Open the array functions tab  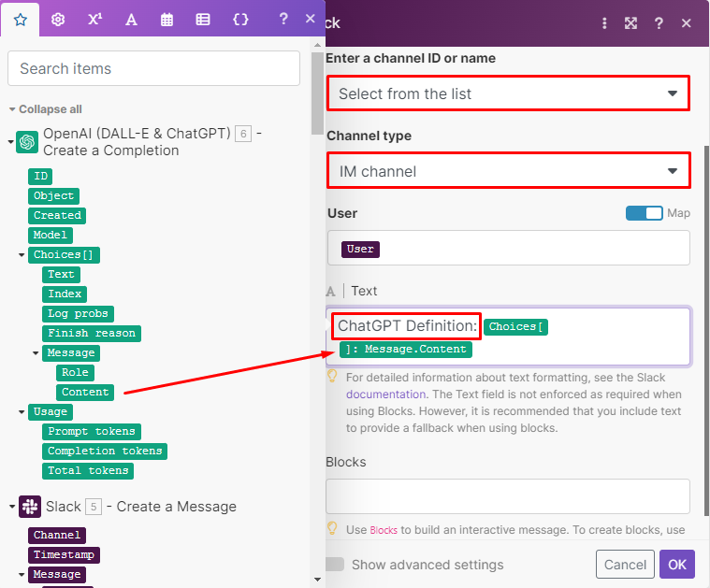click(202, 20)
